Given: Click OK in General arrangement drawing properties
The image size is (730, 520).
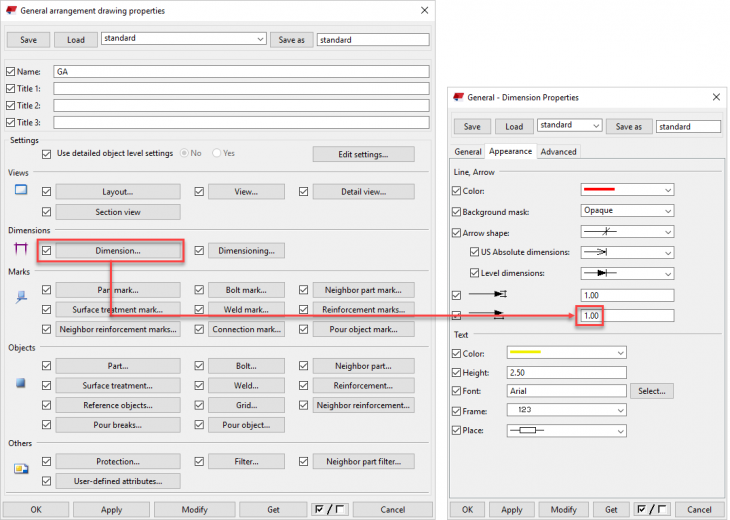Looking at the screenshot, I should (x=36, y=510).
